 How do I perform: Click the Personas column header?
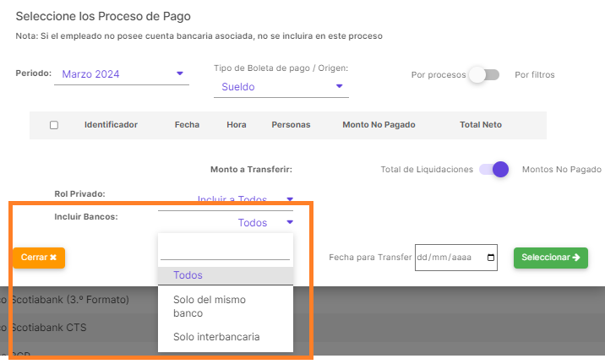[291, 125]
